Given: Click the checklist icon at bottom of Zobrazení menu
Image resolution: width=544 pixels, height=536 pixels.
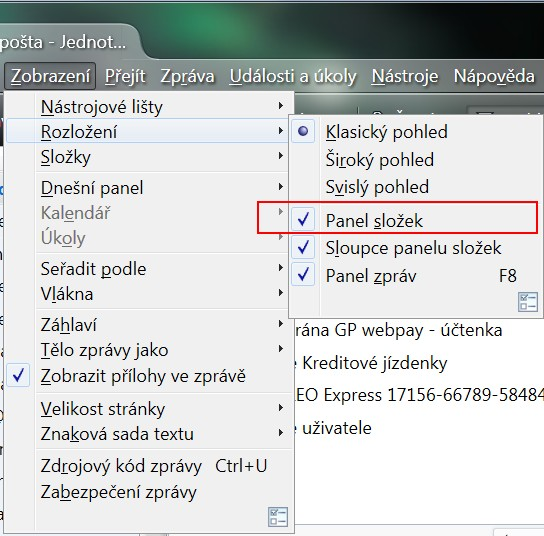Looking at the screenshot, I should (x=278, y=517).
